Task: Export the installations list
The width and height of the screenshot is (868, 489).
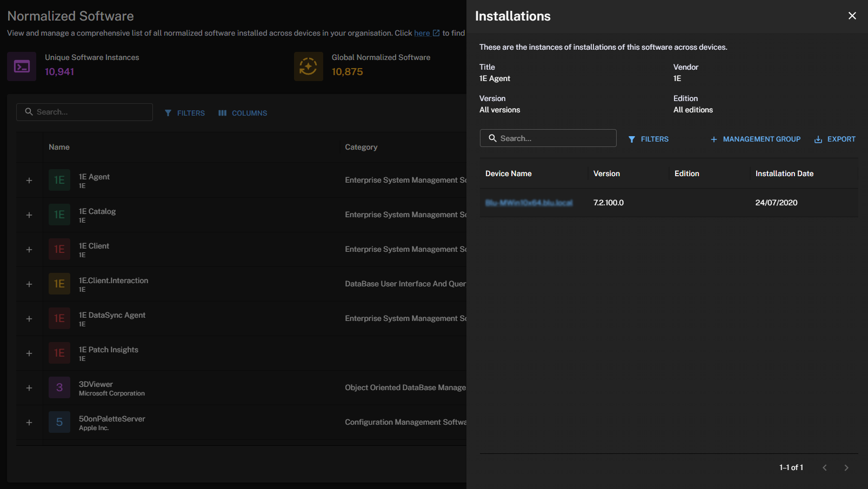Action: tap(835, 139)
